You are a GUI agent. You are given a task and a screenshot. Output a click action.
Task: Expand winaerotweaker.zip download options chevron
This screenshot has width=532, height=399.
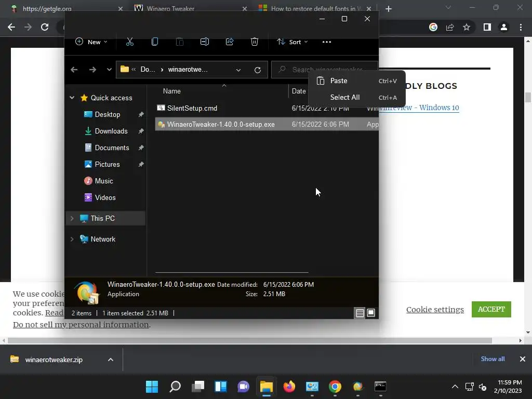point(111,360)
